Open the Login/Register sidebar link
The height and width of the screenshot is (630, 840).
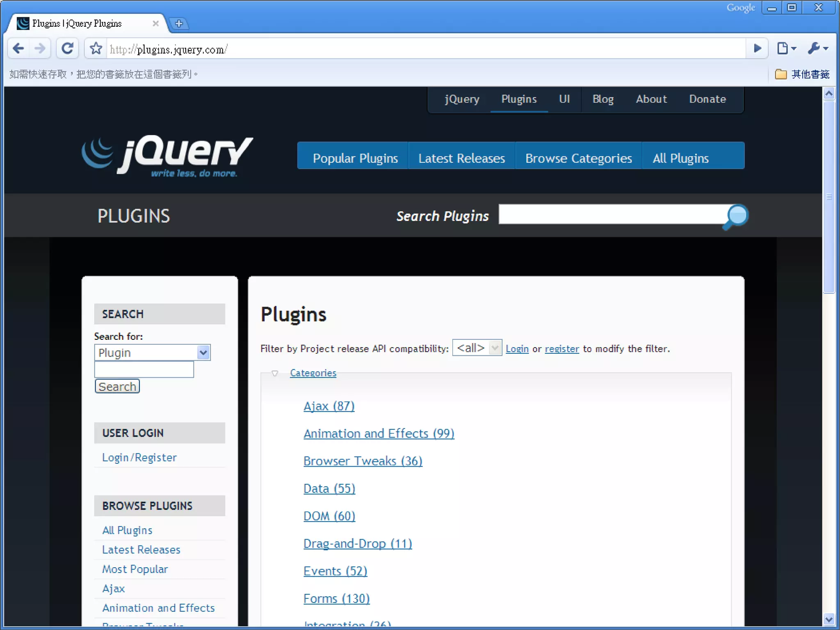coord(139,457)
